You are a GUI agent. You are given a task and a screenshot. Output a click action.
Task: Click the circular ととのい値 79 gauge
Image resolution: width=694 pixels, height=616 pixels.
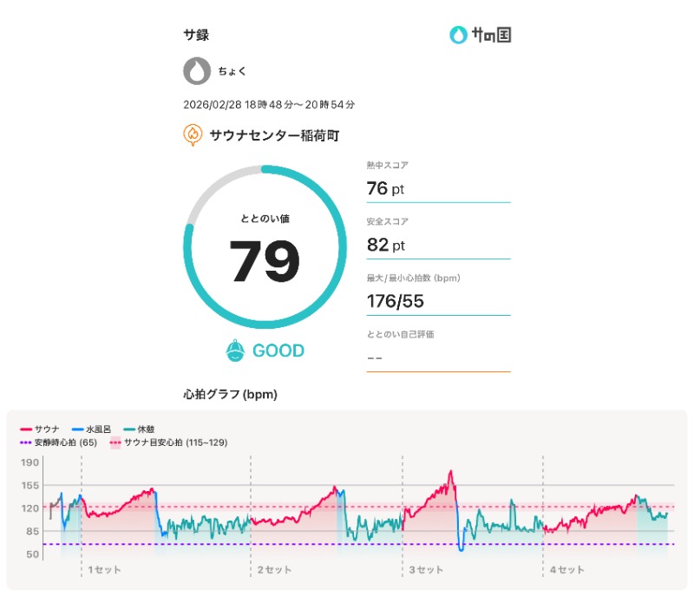coord(265,247)
